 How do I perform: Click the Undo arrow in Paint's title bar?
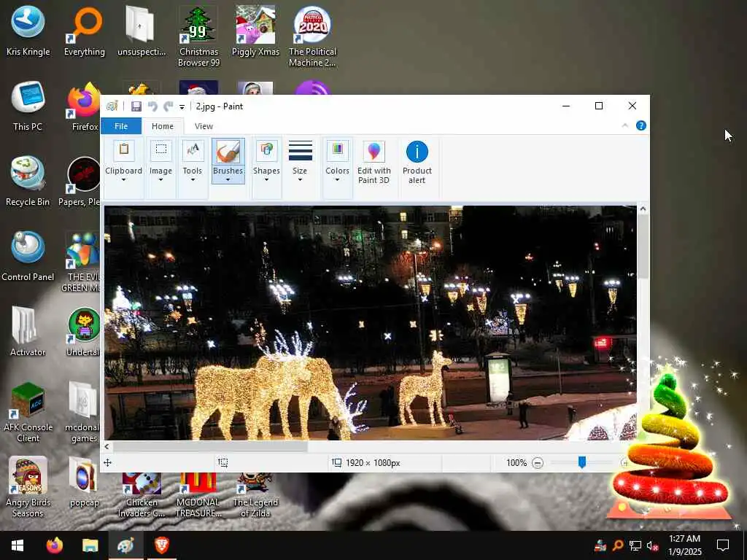tap(152, 106)
